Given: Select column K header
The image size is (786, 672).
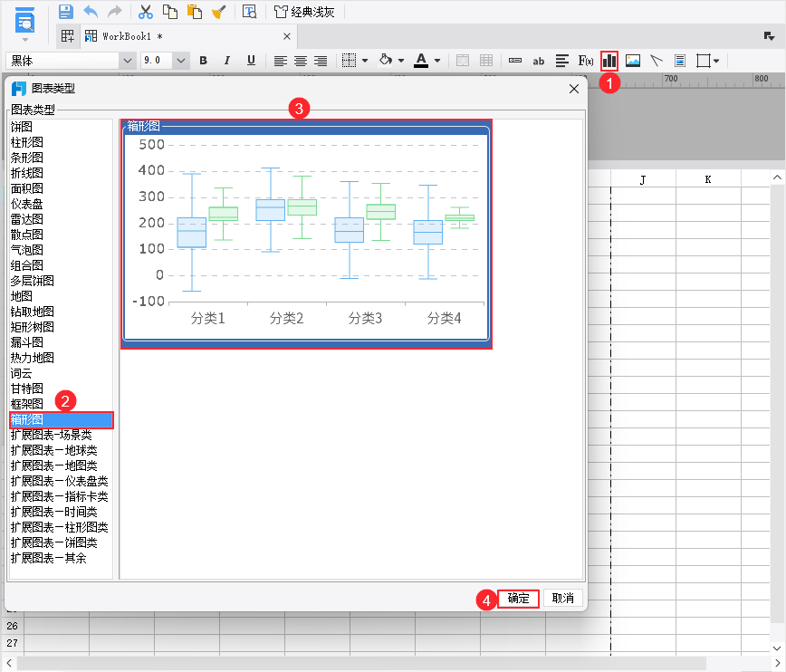Looking at the screenshot, I should (x=708, y=179).
